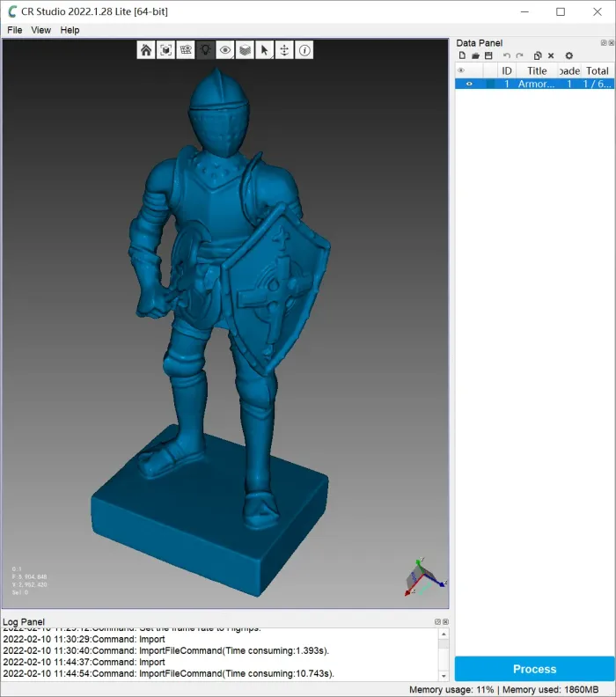
Task: Click the XYZ orientation axis gizmo
Action: point(424,577)
